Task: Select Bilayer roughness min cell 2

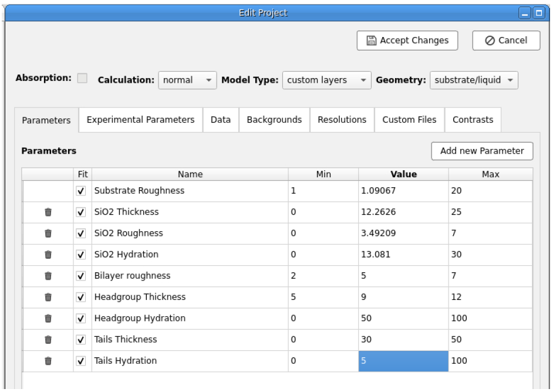Action: 323,276
